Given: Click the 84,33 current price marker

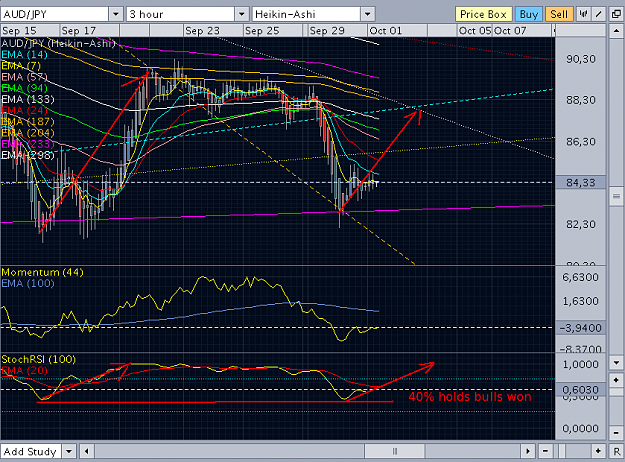Looking at the screenshot, I should click(x=581, y=183).
